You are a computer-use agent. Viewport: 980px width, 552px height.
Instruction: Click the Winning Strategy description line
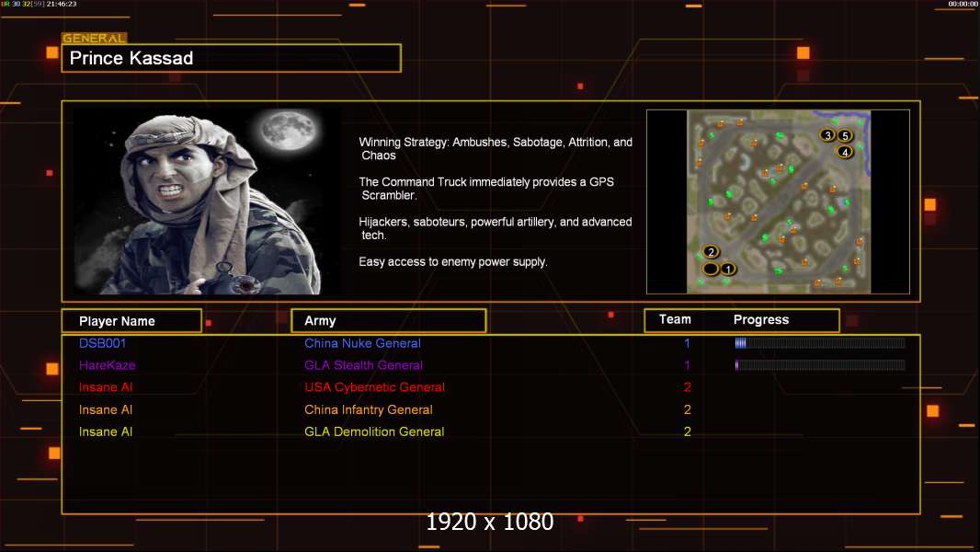496,149
